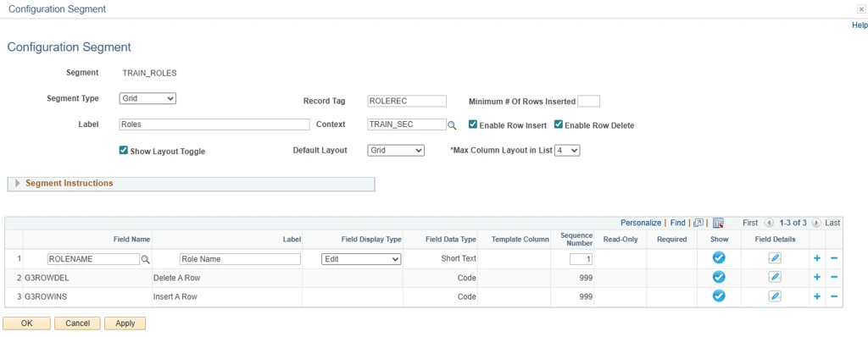This screenshot has width=868, height=337.
Task: Open Field Details pencil for G3ROWDEL row
Action: (x=775, y=277)
